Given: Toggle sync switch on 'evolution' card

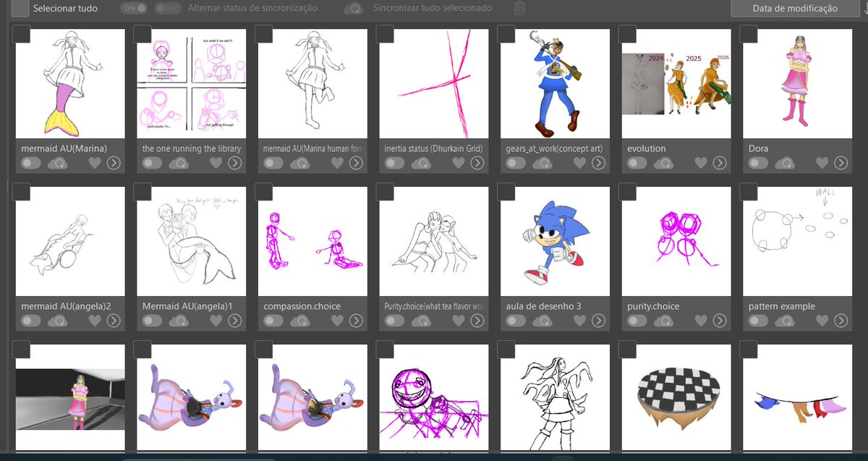Looking at the screenshot, I should coord(637,164).
